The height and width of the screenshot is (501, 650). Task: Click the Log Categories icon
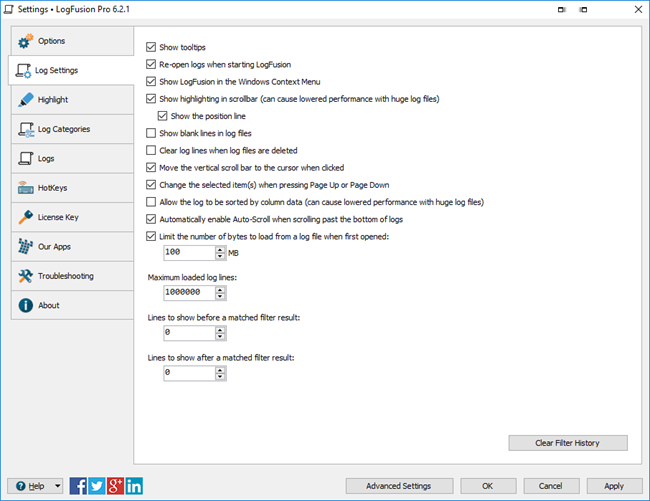26,129
